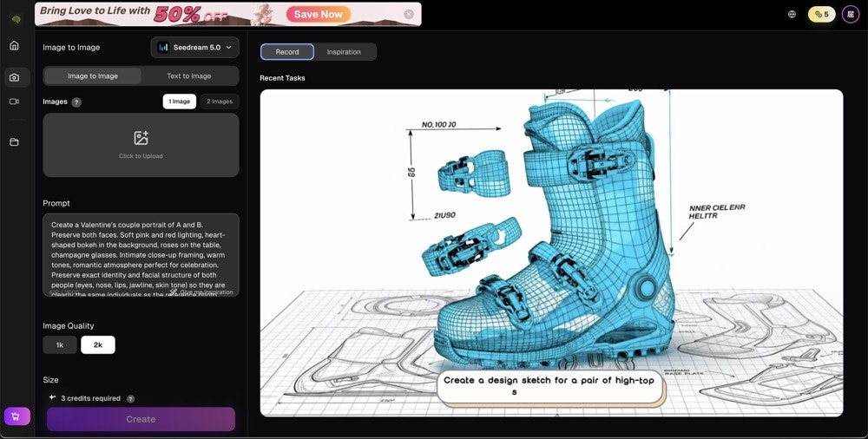Click the Create button
Viewport: 868px width, 439px height.
(141, 419)
